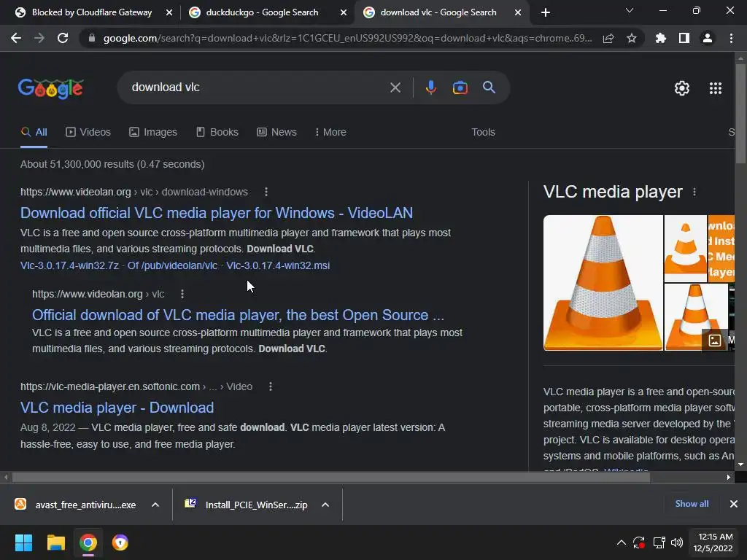Select the Images search filter
The height and width of the screenshot is (560, 747).
153,133
